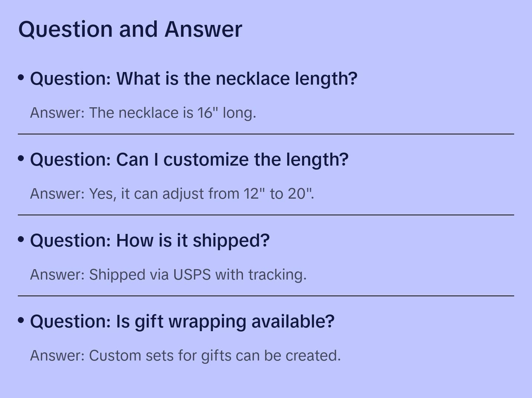Image resolution: width=532 pixels, height=398 pixels.
Task: Expand the "How is it shipped?" question
Action: coord(150,241)
